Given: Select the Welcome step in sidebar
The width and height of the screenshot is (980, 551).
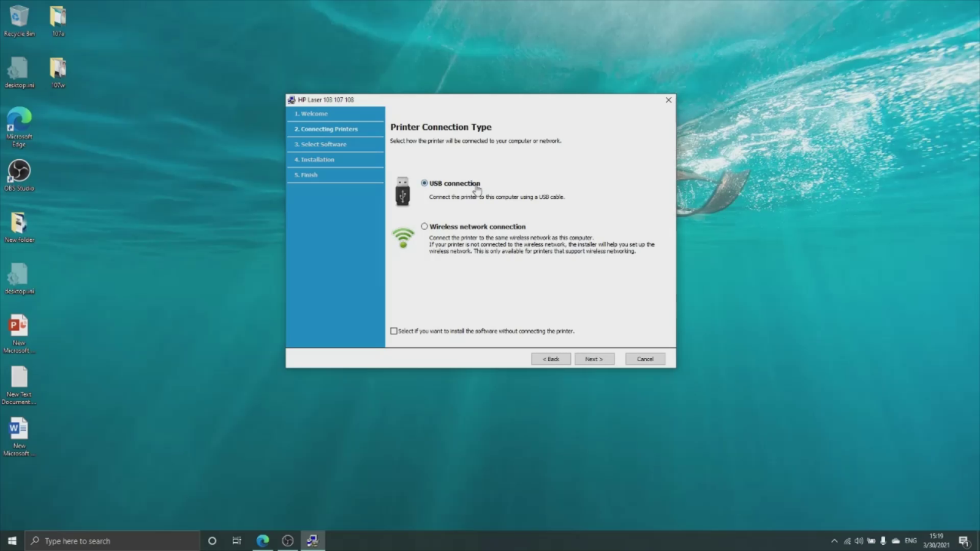Looking at the screenshot, I should coord(314,114).
